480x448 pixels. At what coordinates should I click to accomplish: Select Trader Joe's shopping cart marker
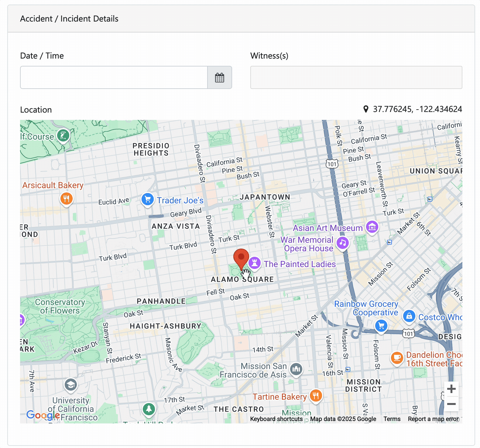pyautogui.click(x=148, y=200)
